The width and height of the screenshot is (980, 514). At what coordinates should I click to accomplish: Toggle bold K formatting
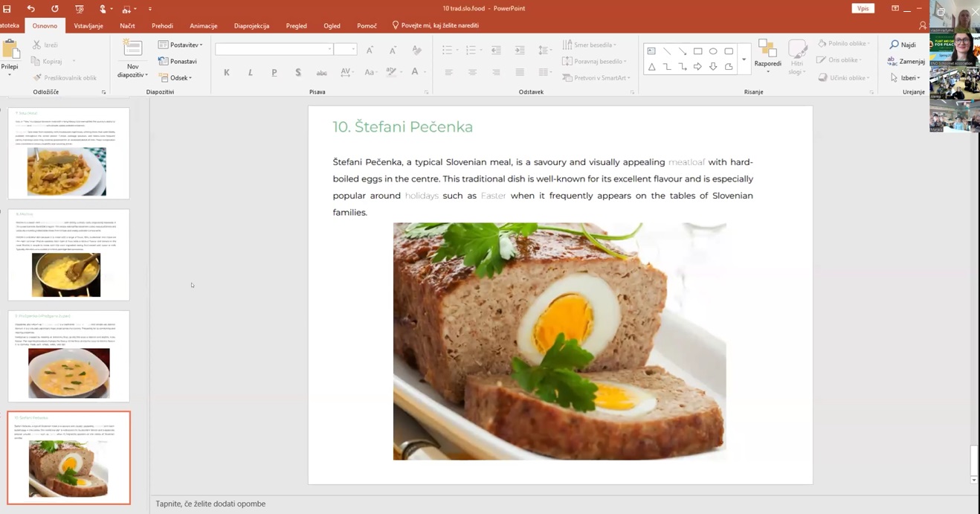click(x=227, y=73)
